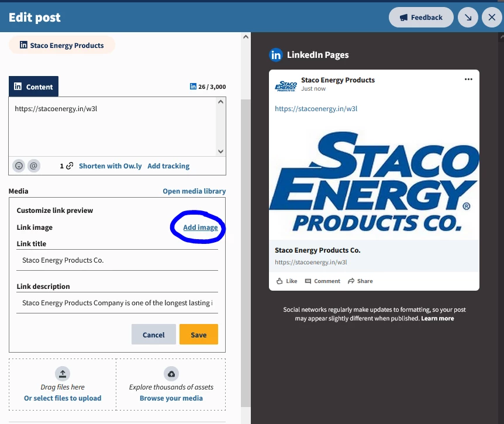Click the Share icon in preview
Image resolution: width=504 pixels, height=424 pixels.
pos(351,281)
